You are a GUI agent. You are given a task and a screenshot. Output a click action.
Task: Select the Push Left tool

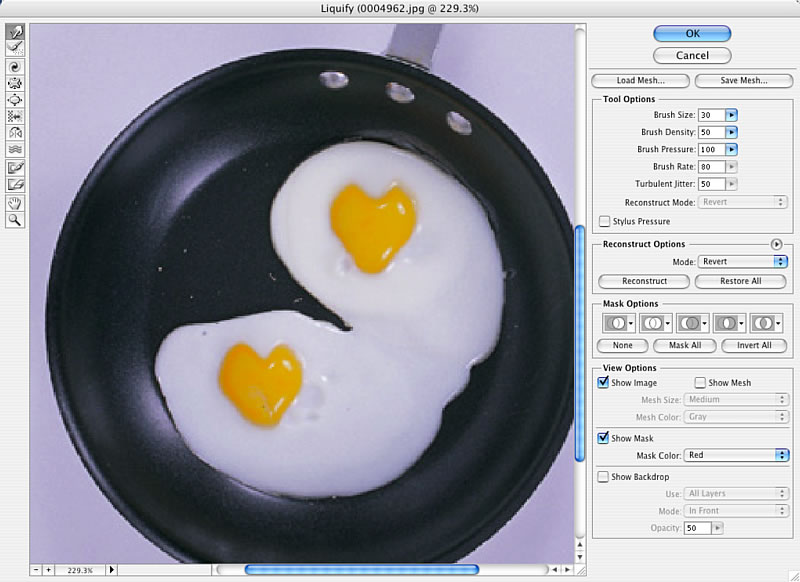pos(15,116)
